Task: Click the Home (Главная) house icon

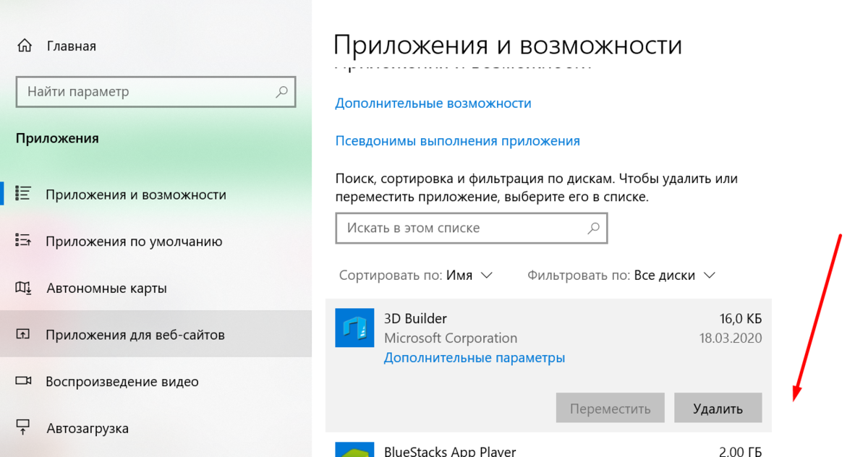Action: click(x=24, y=46)
